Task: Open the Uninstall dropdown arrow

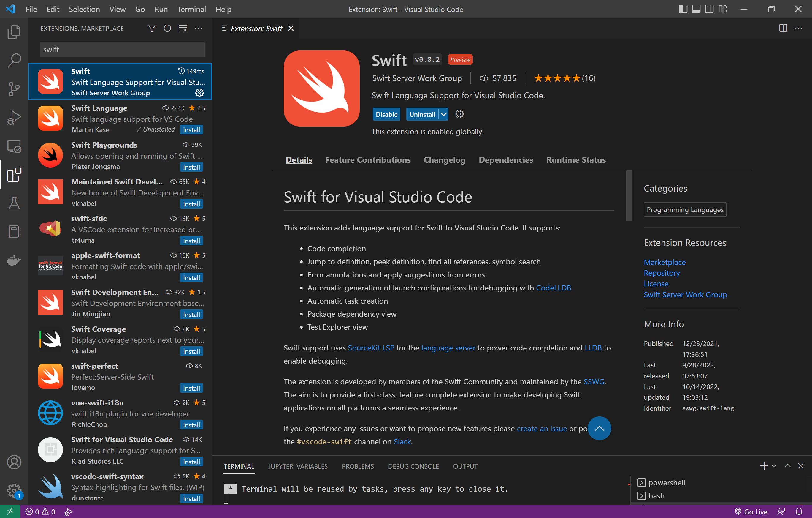Action: (x=443, y=114)
